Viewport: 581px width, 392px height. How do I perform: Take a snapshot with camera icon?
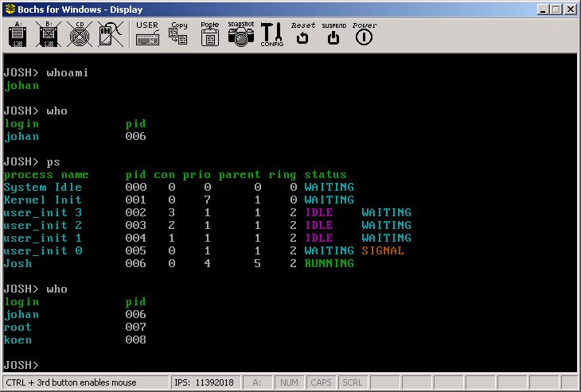tap(240, 34)
